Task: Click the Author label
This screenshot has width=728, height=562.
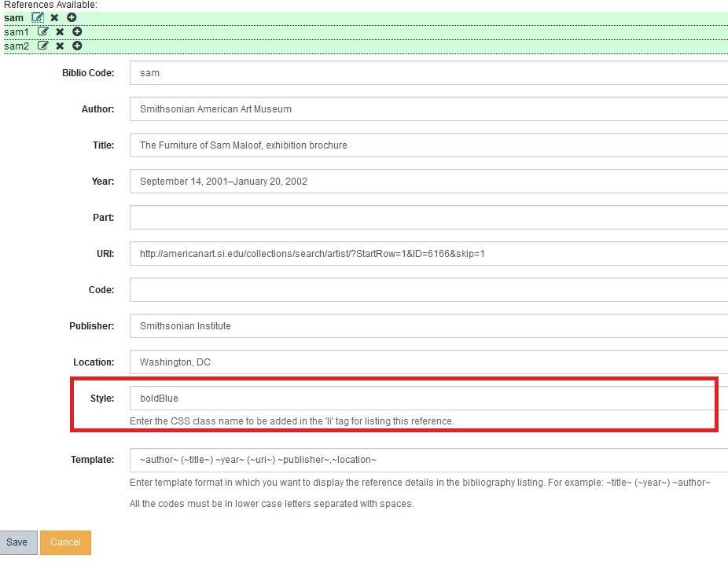Action: [x=97, y=109]
